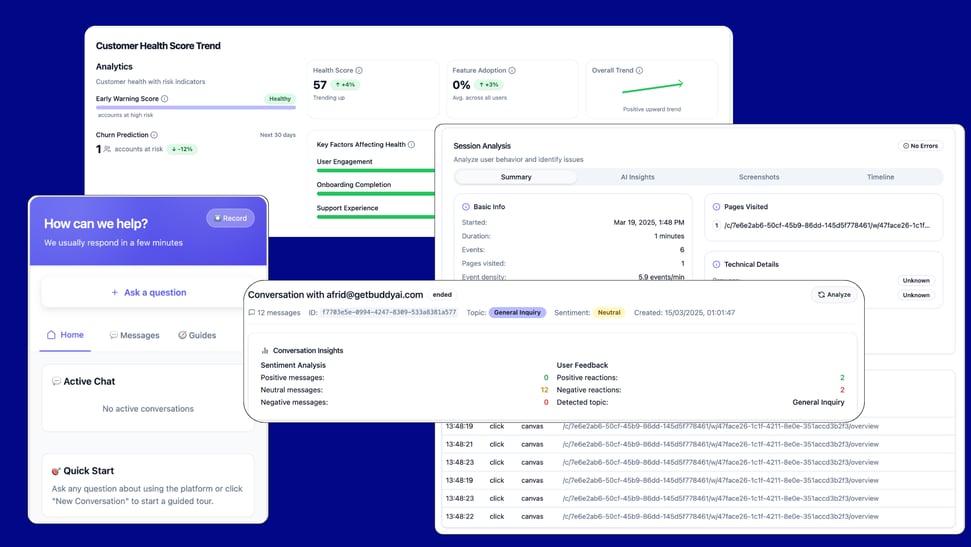Image resolution: width=971 pixels, height=547 pixels.
Task: Click the 13:48:21 click event row
Action: (x=699, y=444)
